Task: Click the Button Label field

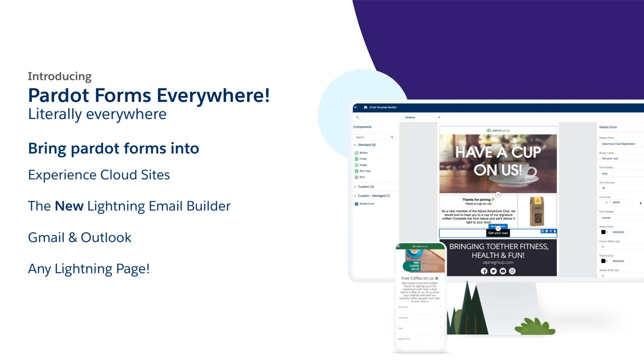Action: [621, 159]
